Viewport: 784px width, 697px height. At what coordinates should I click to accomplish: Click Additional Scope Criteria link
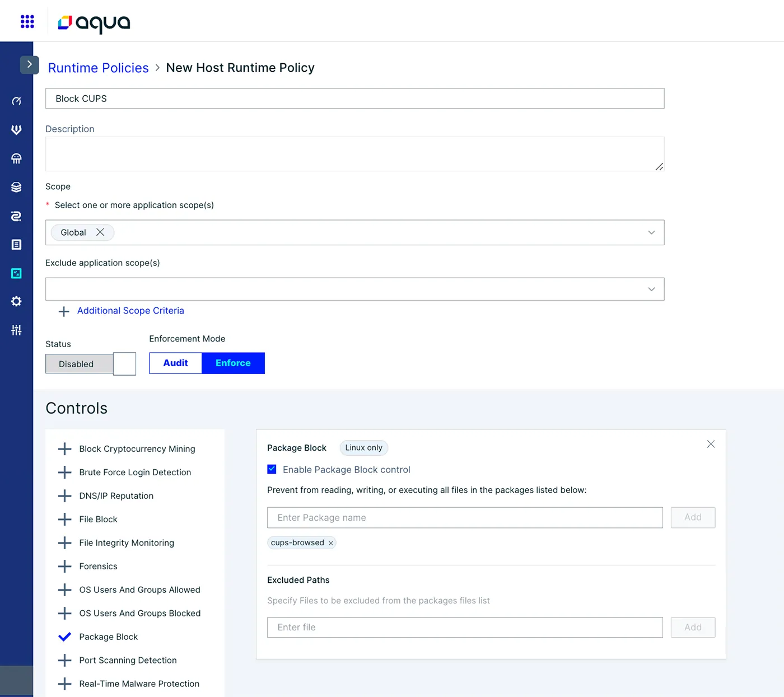point(130,311)
